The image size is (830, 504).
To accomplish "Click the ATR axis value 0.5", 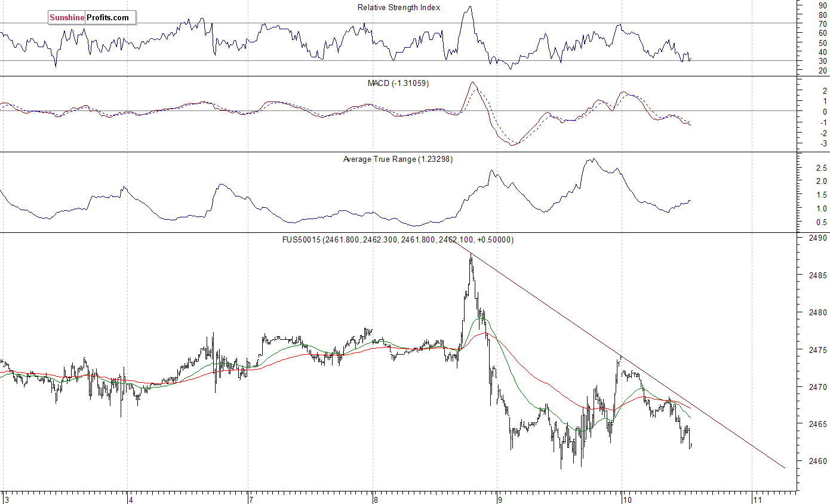I will [x=821, y=223].
